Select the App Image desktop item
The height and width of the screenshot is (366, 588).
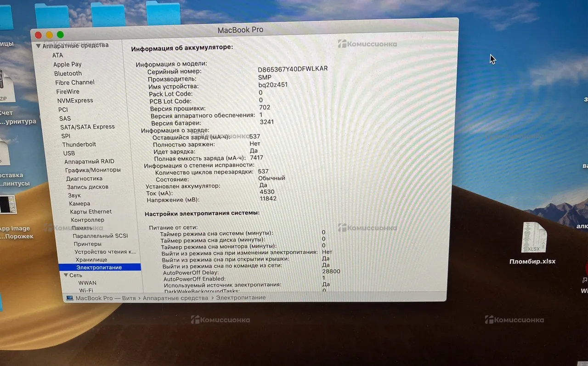7,205
